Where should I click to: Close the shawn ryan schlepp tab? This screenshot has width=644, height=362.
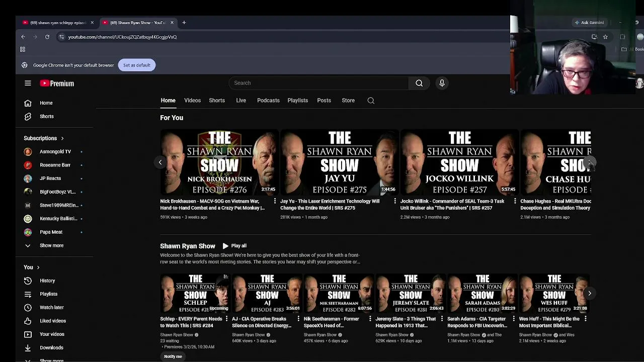pos(92,23)
